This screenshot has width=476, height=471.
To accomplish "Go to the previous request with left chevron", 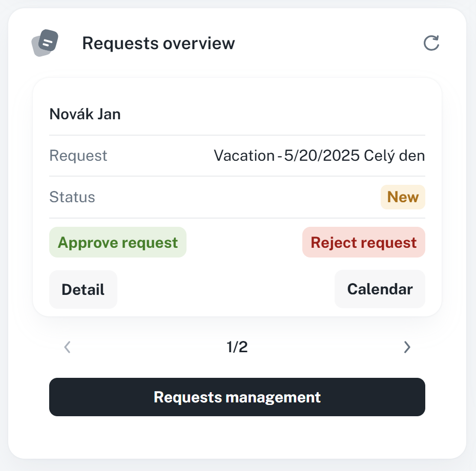I will [67, 348].
